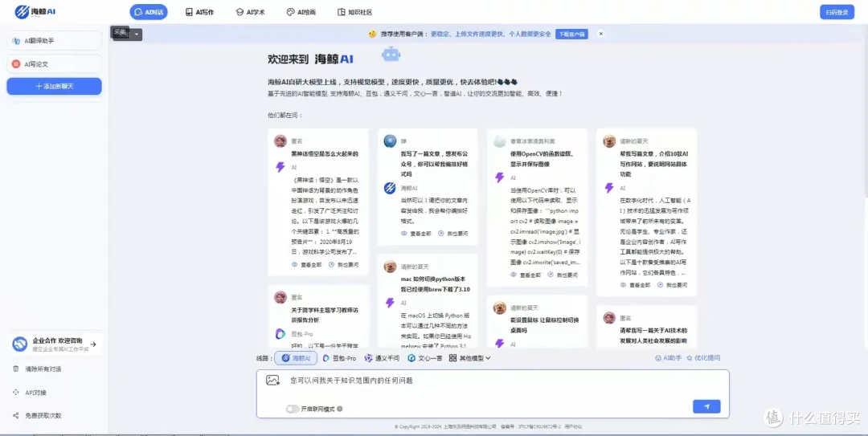This screenshot has height=436, width=868.
Task: Click the 用户协议 footer link
Action: [x=573, y=426]
